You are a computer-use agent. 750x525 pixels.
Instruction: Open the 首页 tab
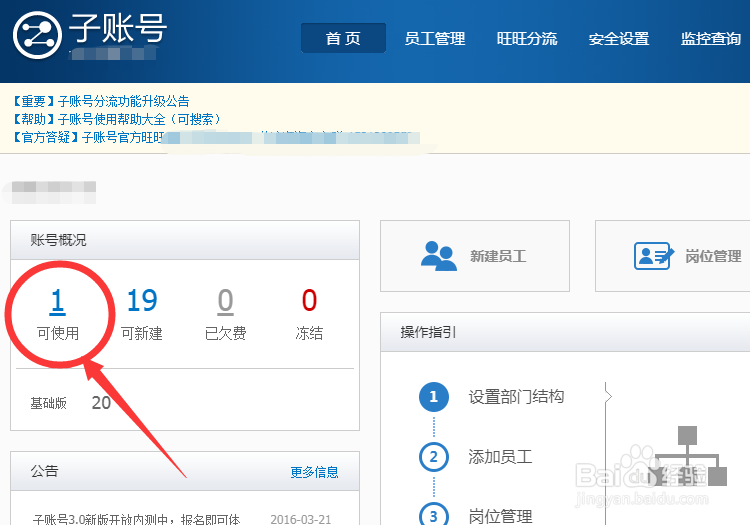coord(343,38)
